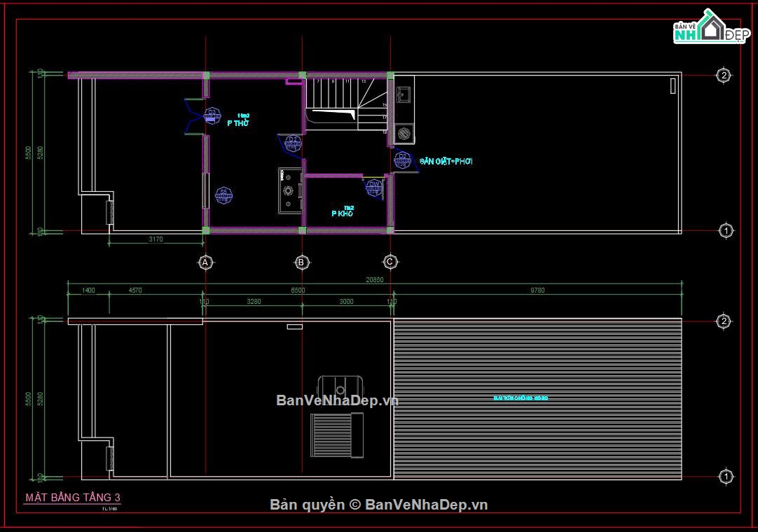Select the P KHO room label

click(x=343, y=213)
